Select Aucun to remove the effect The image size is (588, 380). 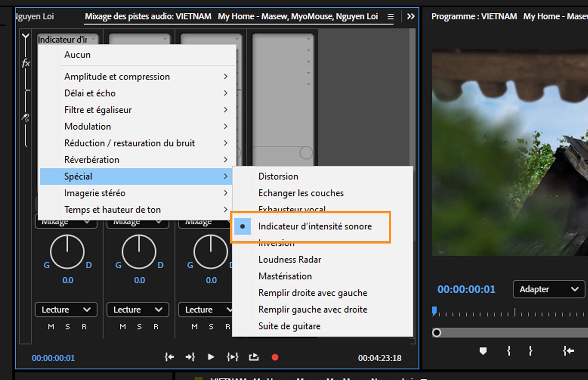click(77, 54)
